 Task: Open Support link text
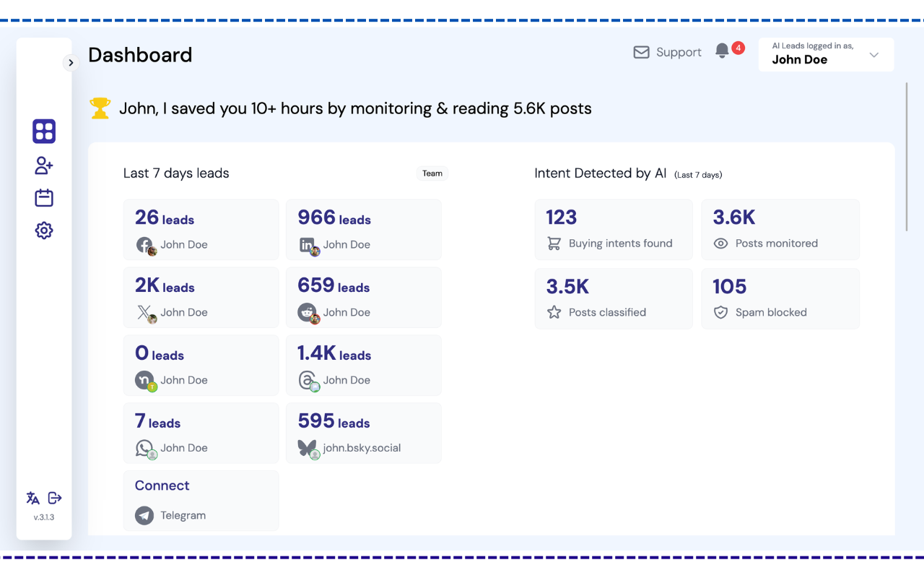(679, 52)
